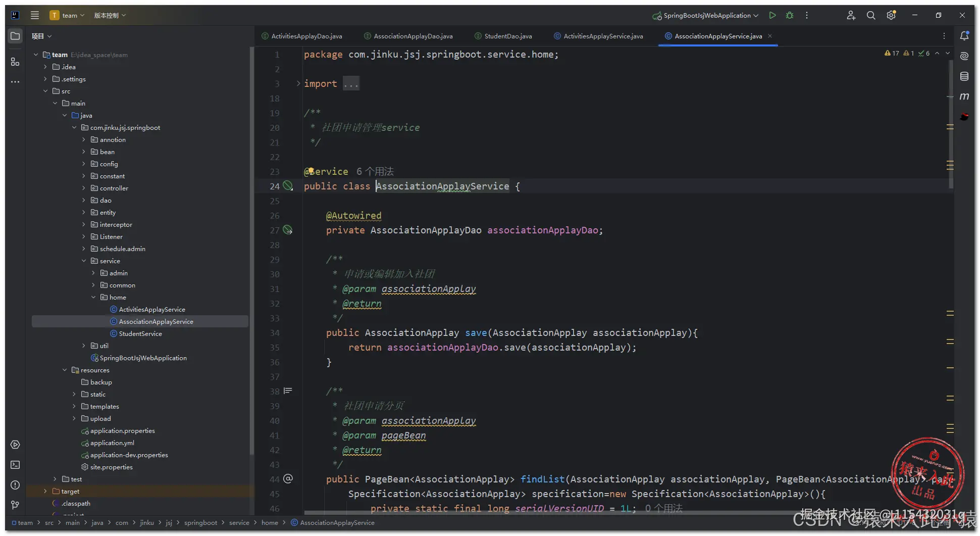Open the 版本控制 version control dropdown
Image resolution: width=980 pixels, height=536 pixels.
pos(110,15)
